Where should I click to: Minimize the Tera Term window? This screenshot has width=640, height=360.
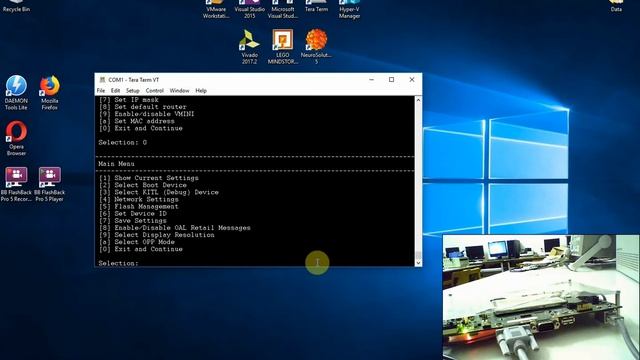point(371,80)
